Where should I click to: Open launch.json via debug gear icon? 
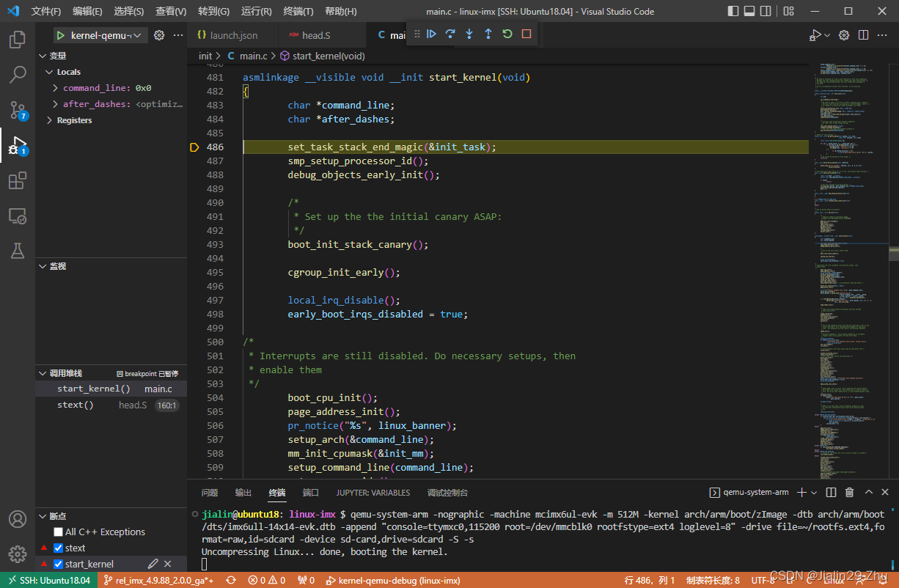(159, 35)
